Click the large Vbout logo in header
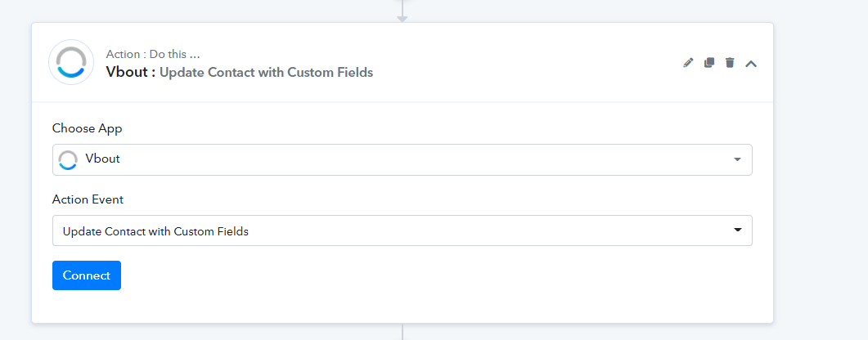This screenshot has height=340, width=868. coord(71,62)
